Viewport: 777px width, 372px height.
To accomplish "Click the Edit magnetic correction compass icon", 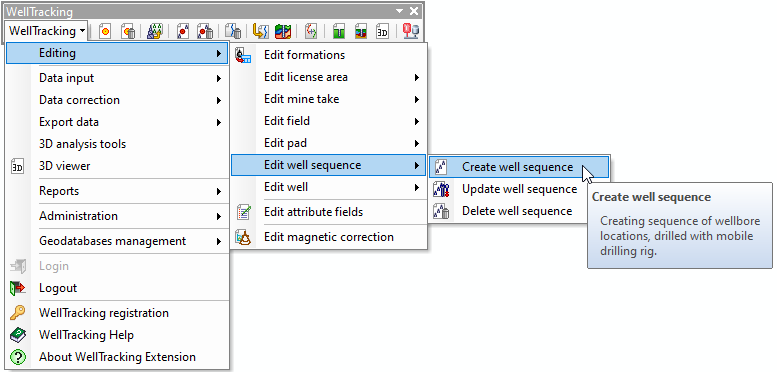I will (x=243, y=237).
